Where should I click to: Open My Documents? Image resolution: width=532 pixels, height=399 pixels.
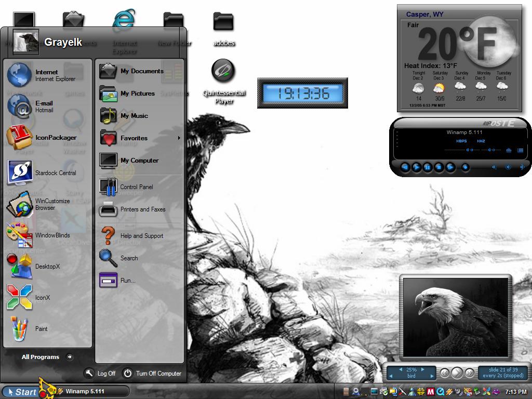click(139, 71)
